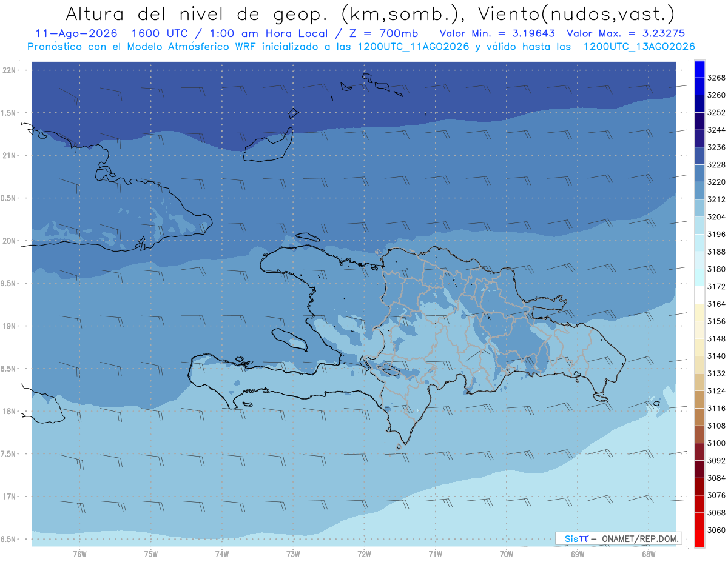The height and width of the screenshot is (562, 728).
Task: Click the initialization time "1200UTC_11AGO2026"
Action: click(x=413, y=47)
